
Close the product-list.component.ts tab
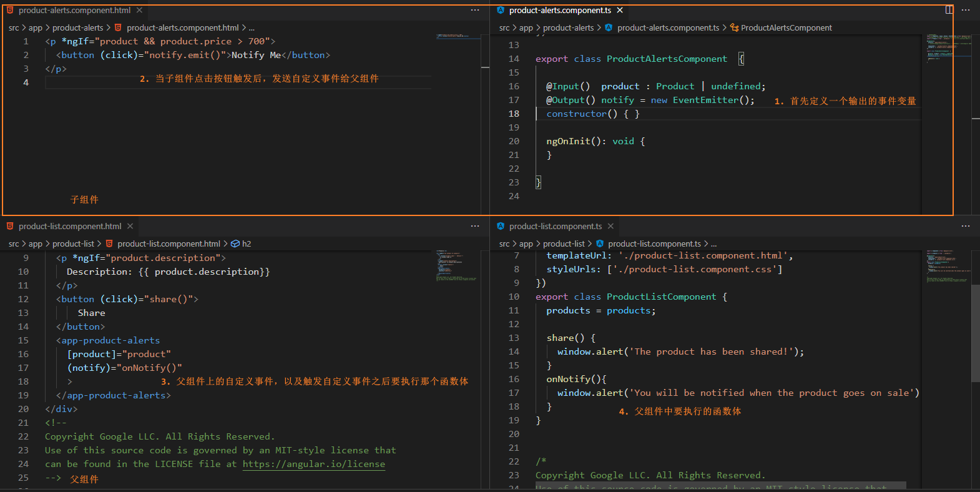coord(610,227)
